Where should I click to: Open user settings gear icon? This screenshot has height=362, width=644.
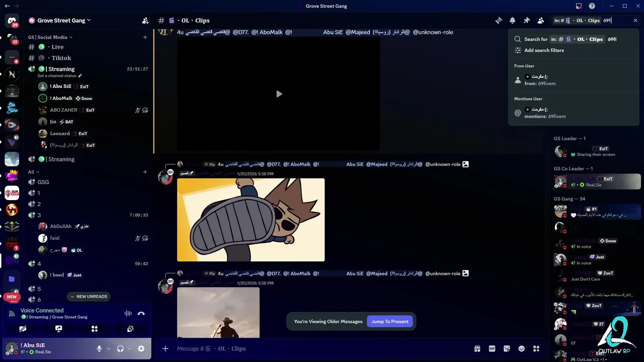tap(141, 348)
